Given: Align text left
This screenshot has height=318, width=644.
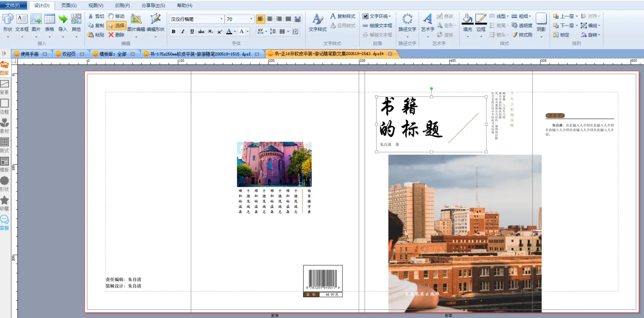Looking at the screenshot, I should (260, 19).
